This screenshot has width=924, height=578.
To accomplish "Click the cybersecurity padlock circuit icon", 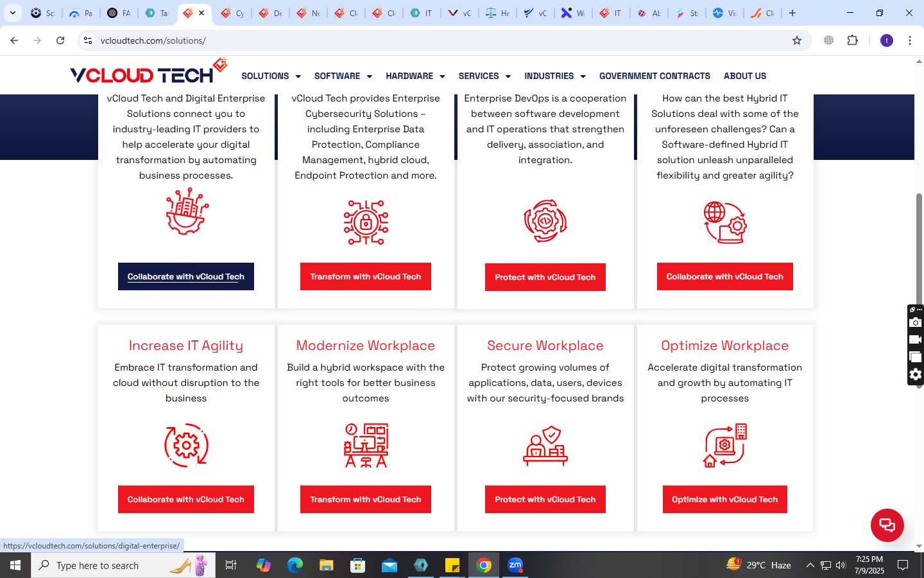I will pos(366,222).
